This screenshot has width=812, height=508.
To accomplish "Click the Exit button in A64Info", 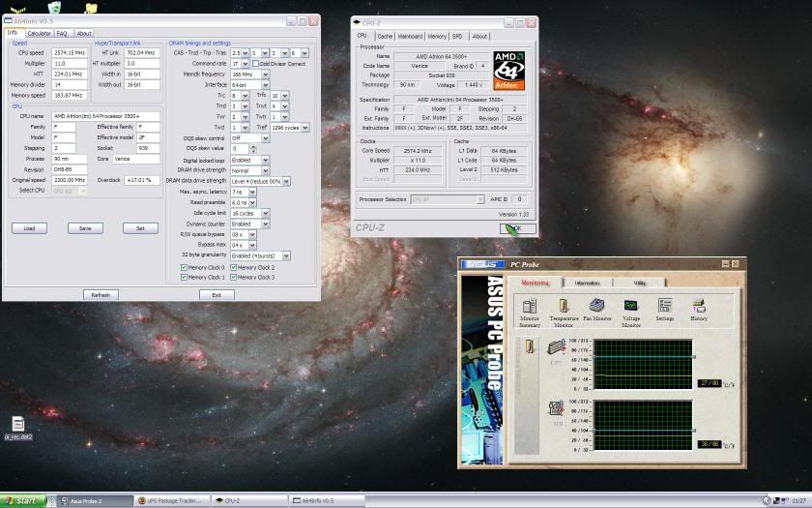I will (217, 295).
